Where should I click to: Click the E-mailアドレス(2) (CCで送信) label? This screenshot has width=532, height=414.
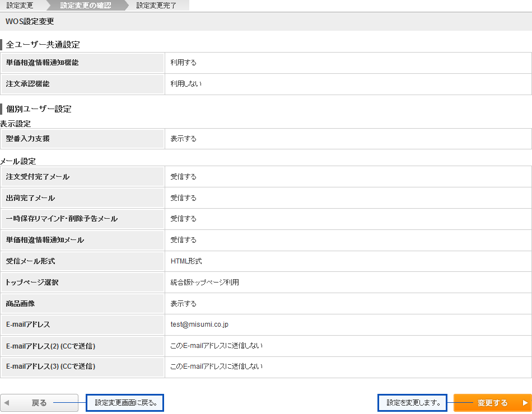[50, 346]
